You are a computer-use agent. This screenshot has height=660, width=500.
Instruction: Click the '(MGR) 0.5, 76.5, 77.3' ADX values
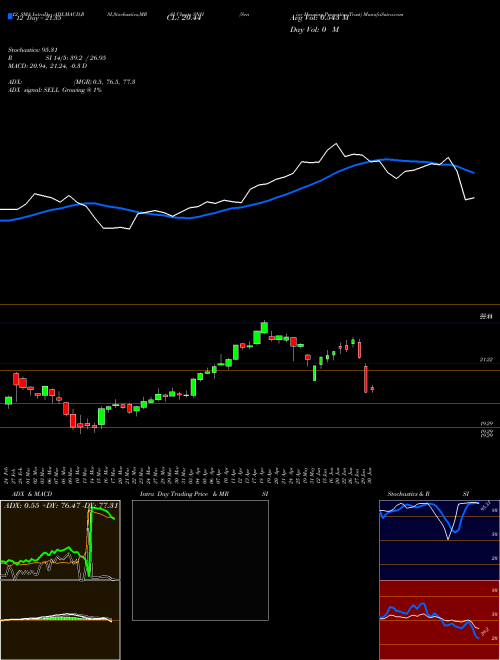[x=104, y=82]
